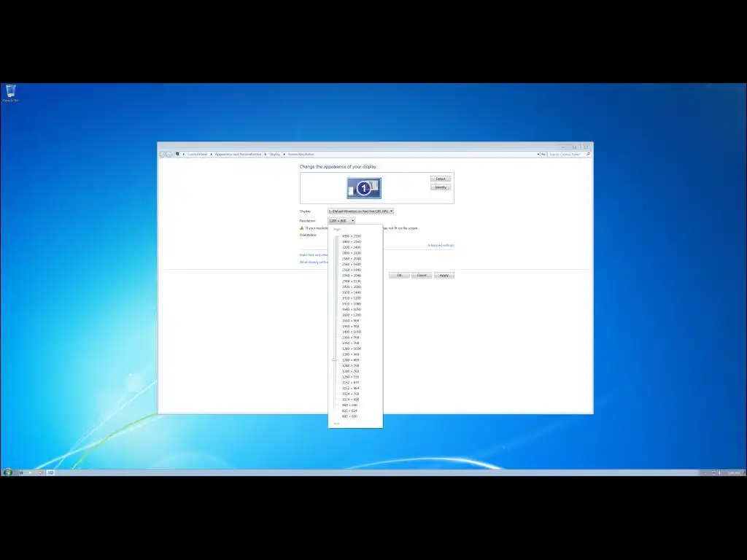Select 1024 × 600 resolution
The image size is (747, 560).
point(351,400)
